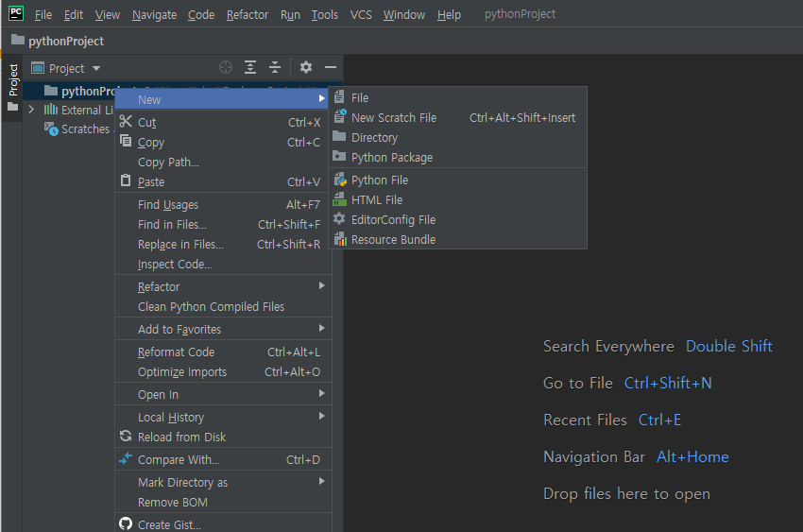Open the Tools menu
803x532 pixels.
[x=325, y=15]
